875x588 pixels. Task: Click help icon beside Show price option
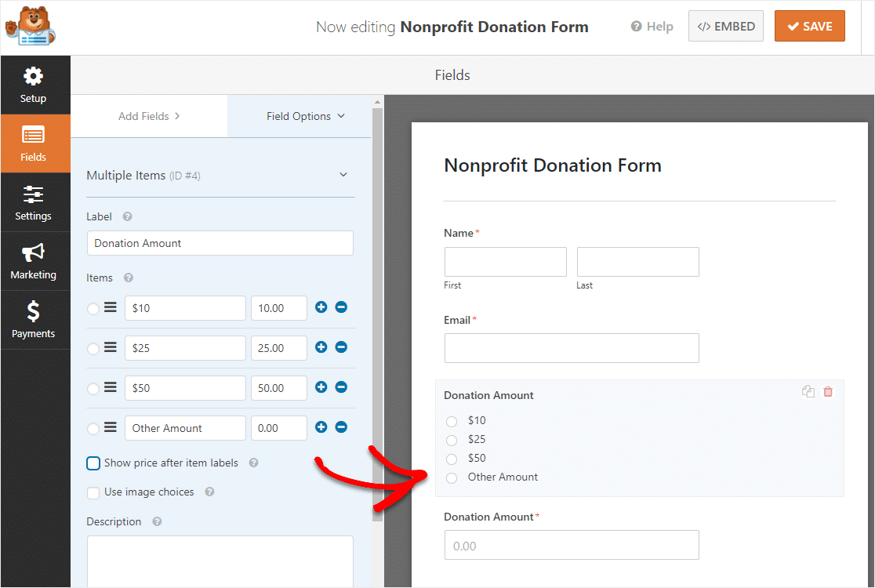(253, 463)
